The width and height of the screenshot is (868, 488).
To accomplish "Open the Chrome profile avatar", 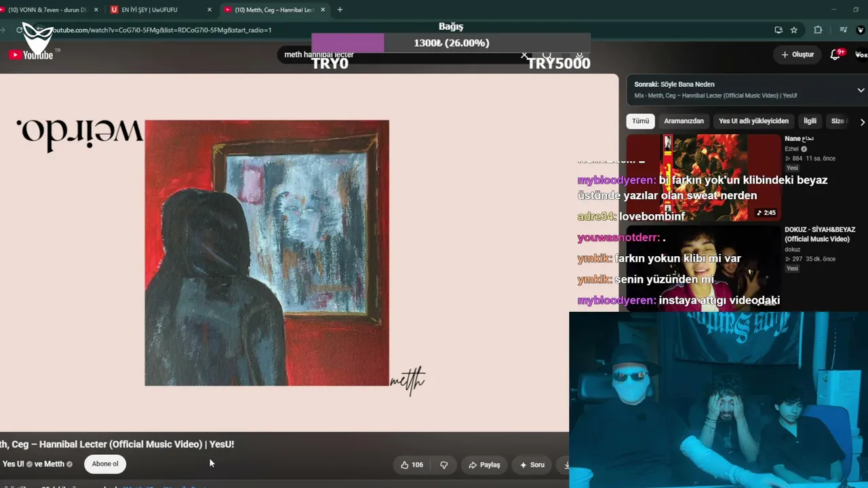I will click(x=861, y=30).
